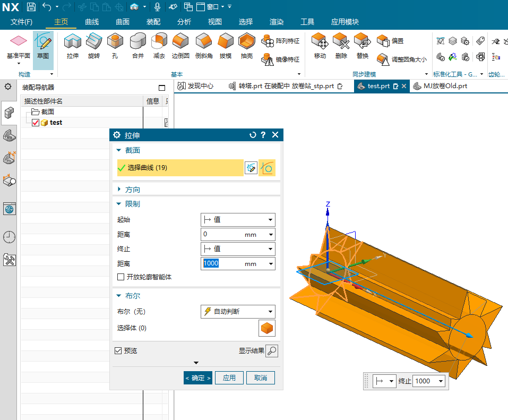Viewport: 508px width, 420px height.
Task: Switch to Surface (曲面) ribbon tab
Action: tap(123, 22)
